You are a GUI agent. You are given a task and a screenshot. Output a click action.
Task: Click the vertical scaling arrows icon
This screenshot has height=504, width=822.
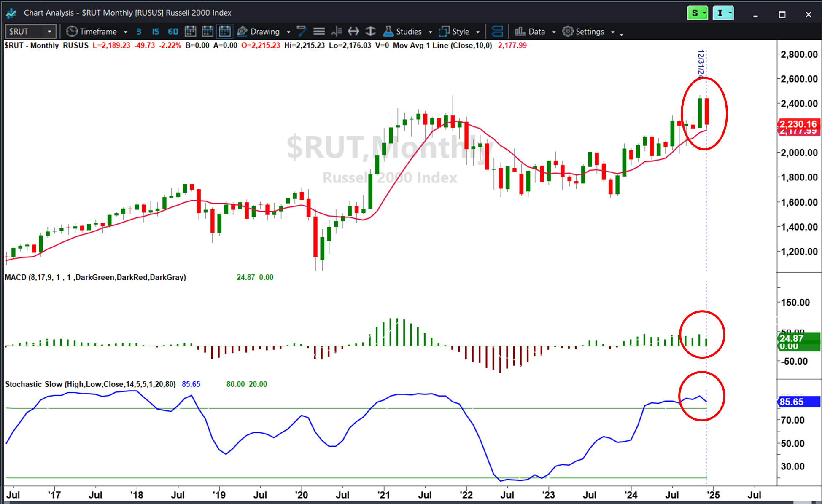point(370,31)
